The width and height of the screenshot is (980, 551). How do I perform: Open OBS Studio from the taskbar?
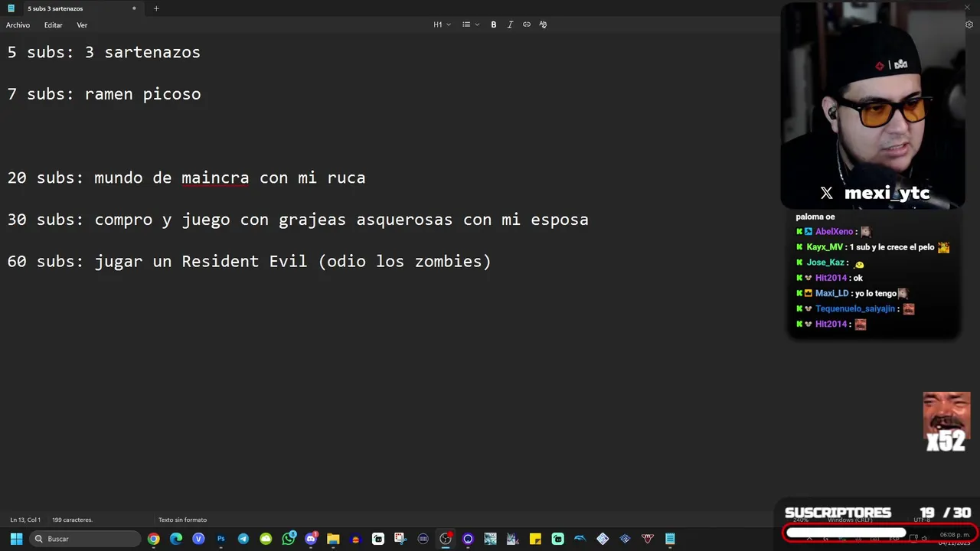(446, 539)
